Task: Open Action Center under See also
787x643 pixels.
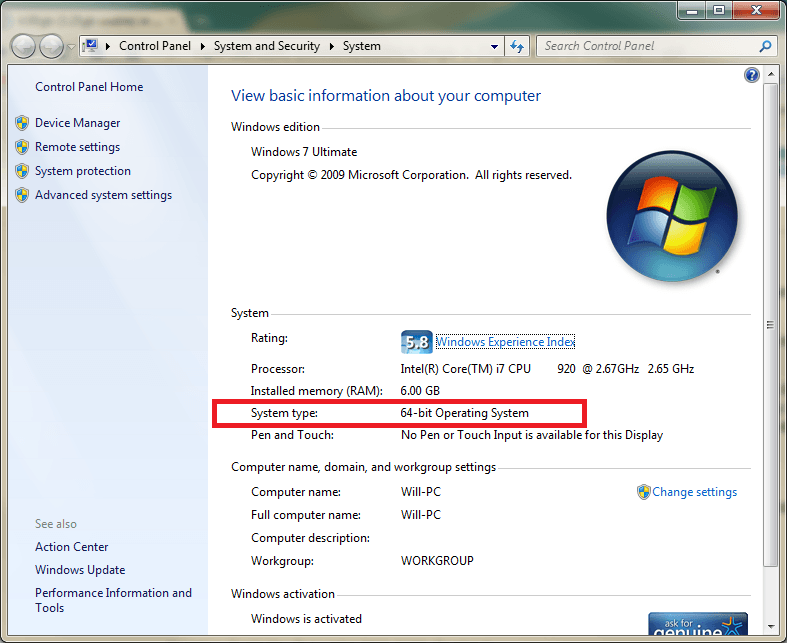Action: coord(71,547)
